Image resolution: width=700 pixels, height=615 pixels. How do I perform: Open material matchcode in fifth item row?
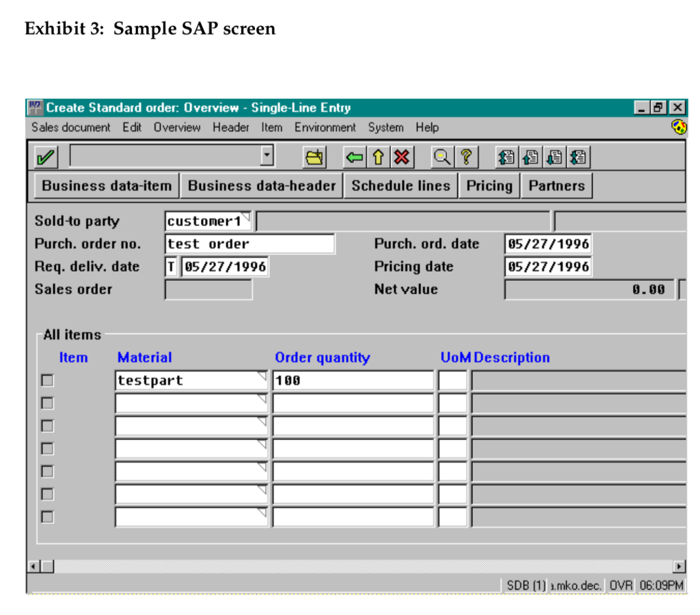click(262, 467)
